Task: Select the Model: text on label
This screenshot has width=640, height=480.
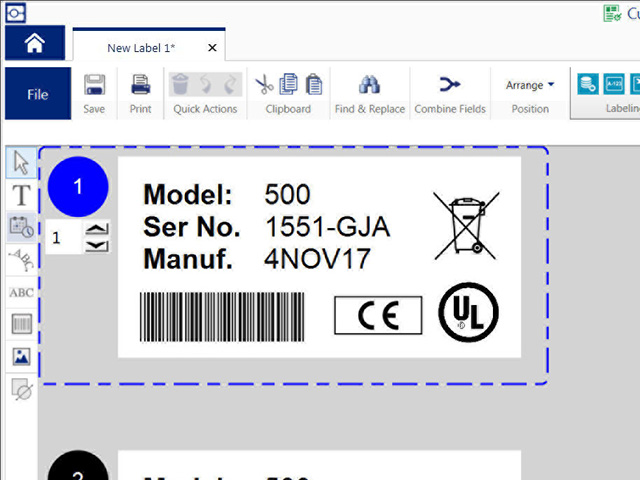Action: coord(188,194)
